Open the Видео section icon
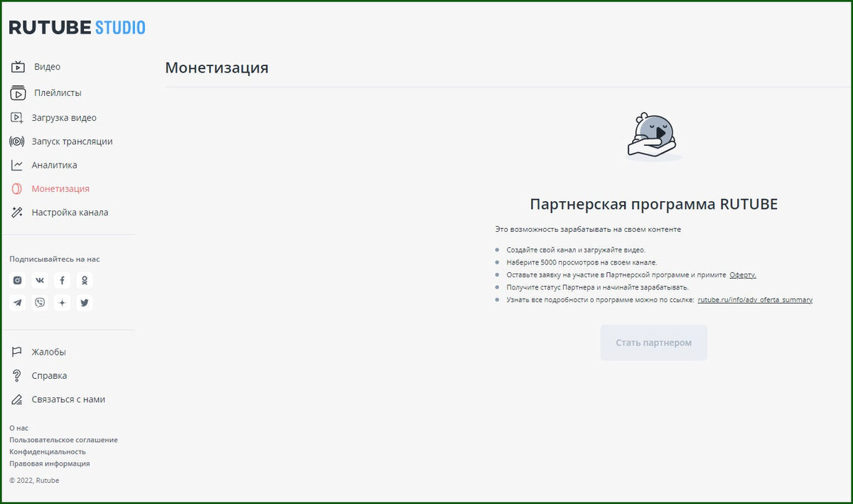Viewport: 853px width, 504px height. tap(18, 66)
